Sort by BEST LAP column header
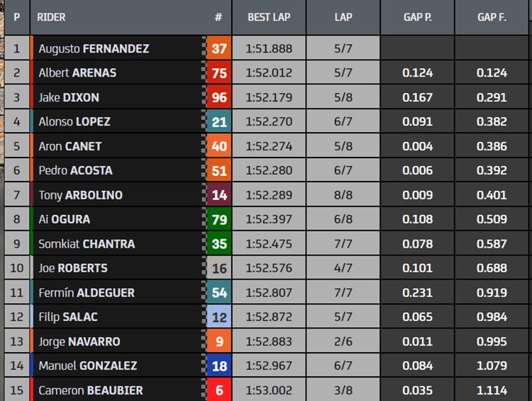Image resolution: width=532 pixels, height=401 pixels. pos(269,17)
